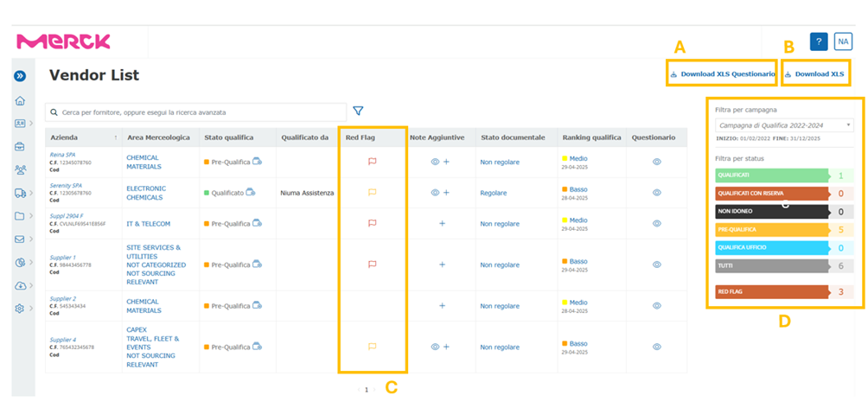
Task: Add a note for Suppl 2904 F
Action: coord(442,224)
